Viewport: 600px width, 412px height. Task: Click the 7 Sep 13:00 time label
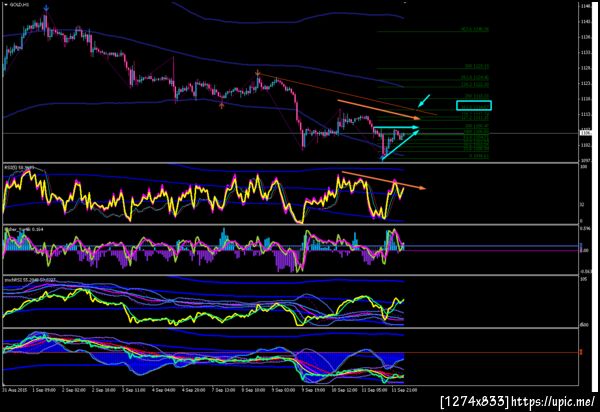coord(223,390)
